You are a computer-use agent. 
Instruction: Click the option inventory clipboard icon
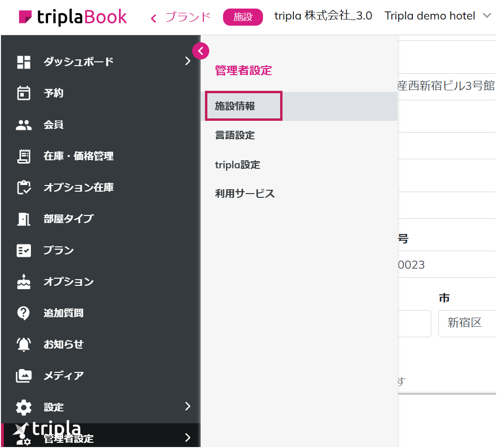coord(24,187)
